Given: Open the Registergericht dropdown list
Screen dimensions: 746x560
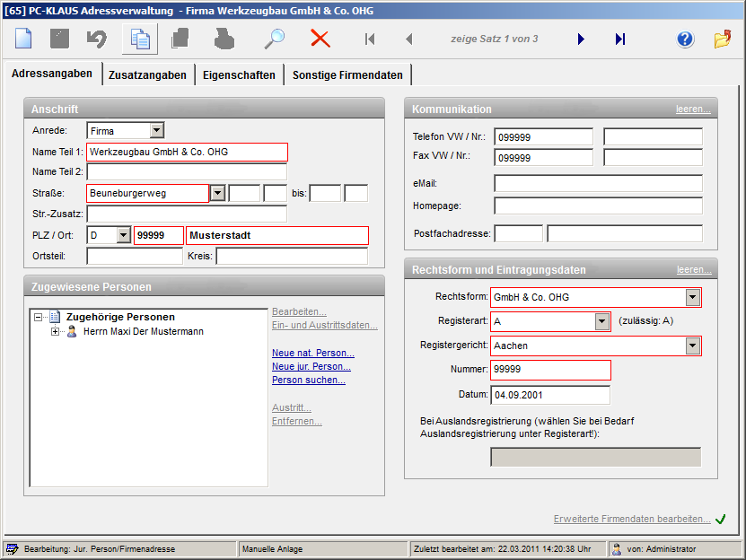Looking at the screenshot, I should coord(692,346).
